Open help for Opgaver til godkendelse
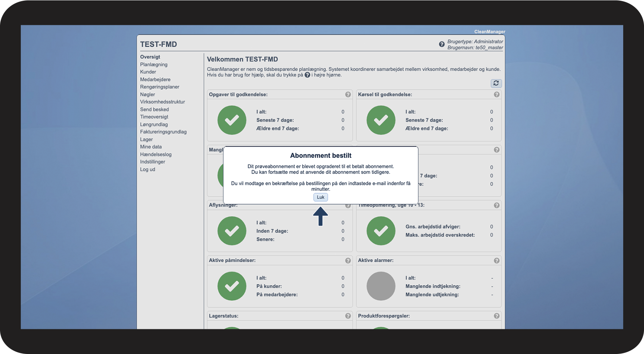Screen dimensions: 644x354 [348, 94]
